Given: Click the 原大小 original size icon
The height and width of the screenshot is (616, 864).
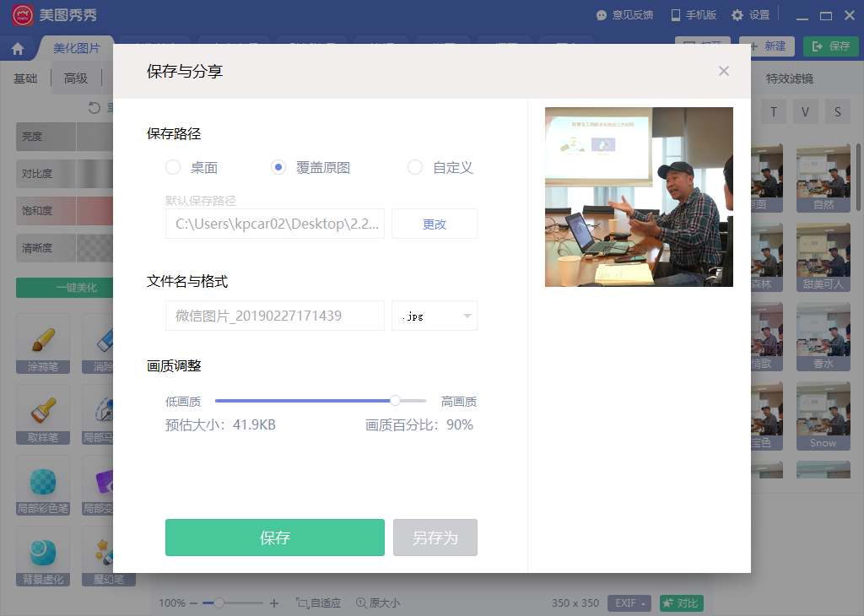Looking at the screenshot, I should click(361, 603).
